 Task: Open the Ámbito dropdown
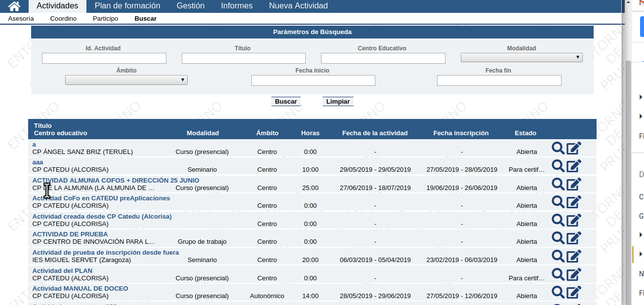point(126,80)
